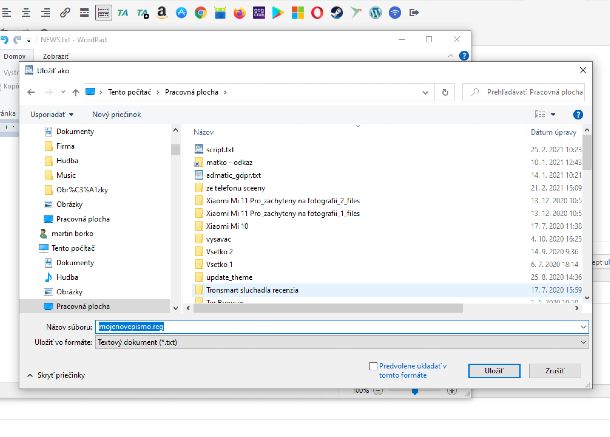Open the filename history dropdown arrow
The width and height of the screenshot is (610, 437).
[x=583, y=327]
